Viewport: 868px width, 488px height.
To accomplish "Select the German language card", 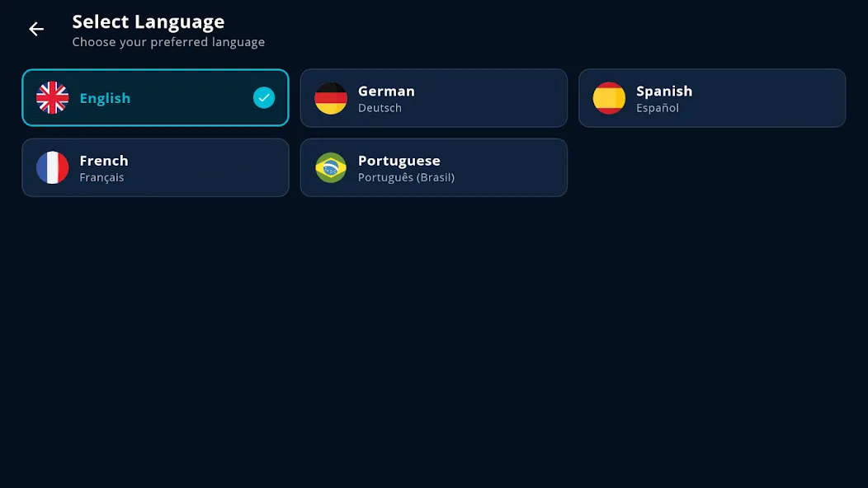I will 434,98.
